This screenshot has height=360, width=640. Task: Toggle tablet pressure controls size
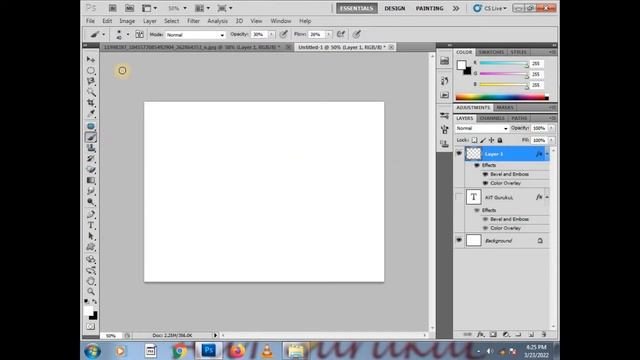click(x=357, y=34)
